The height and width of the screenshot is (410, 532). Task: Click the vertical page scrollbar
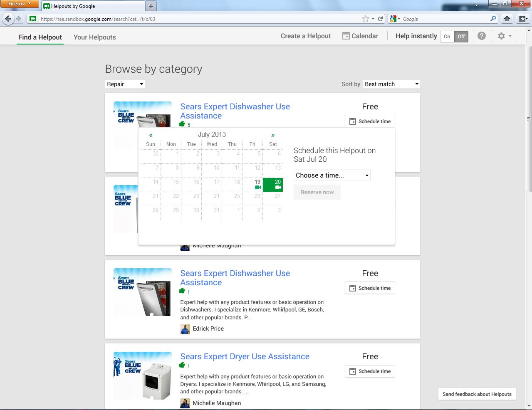(528, 119)
